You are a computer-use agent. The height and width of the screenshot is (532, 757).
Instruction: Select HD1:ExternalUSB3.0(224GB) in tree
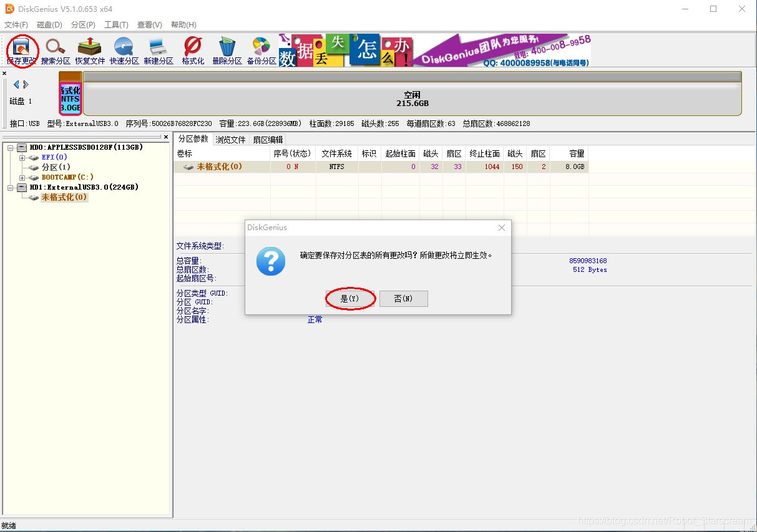click(84, 188)
